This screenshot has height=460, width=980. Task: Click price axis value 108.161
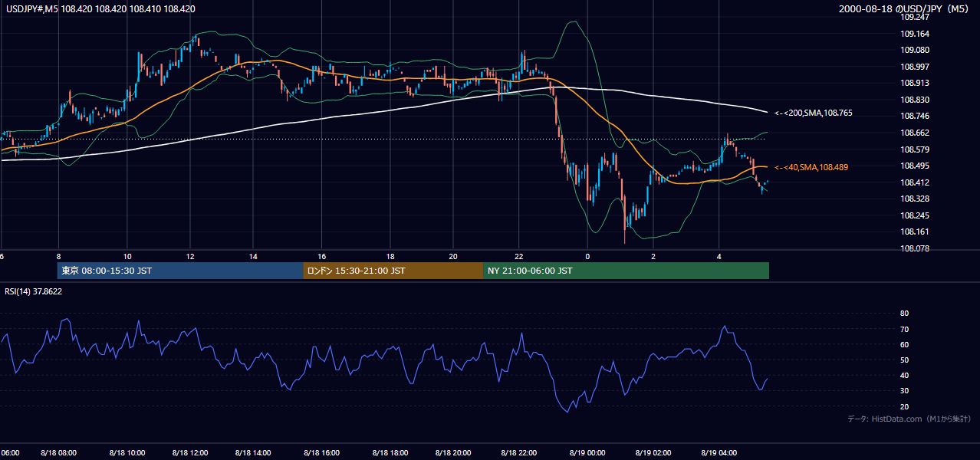click(916, 232)
